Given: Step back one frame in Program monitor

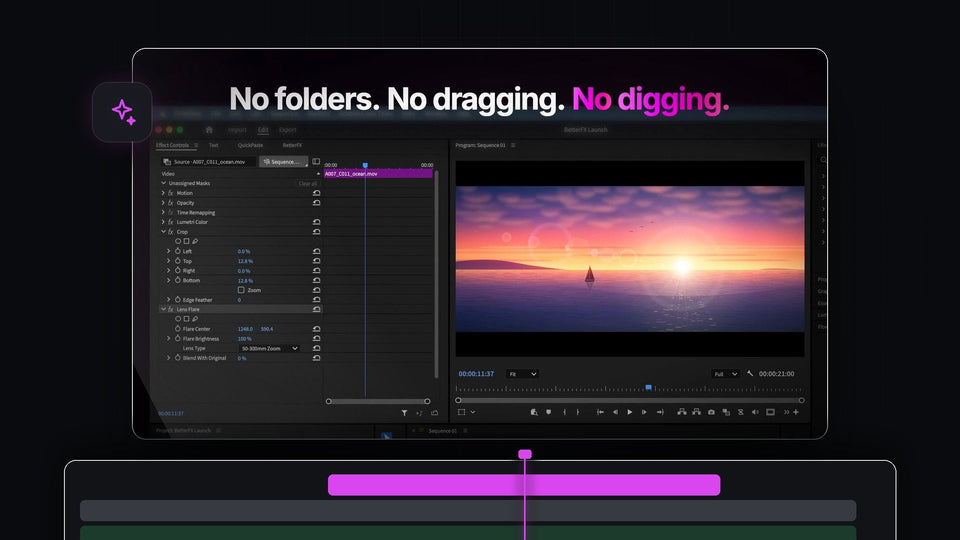Looking at the screenshot, I should (x=615, y=412).
